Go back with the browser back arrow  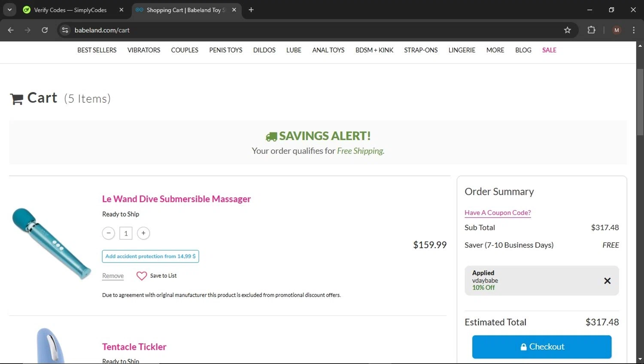coord(11,30)
